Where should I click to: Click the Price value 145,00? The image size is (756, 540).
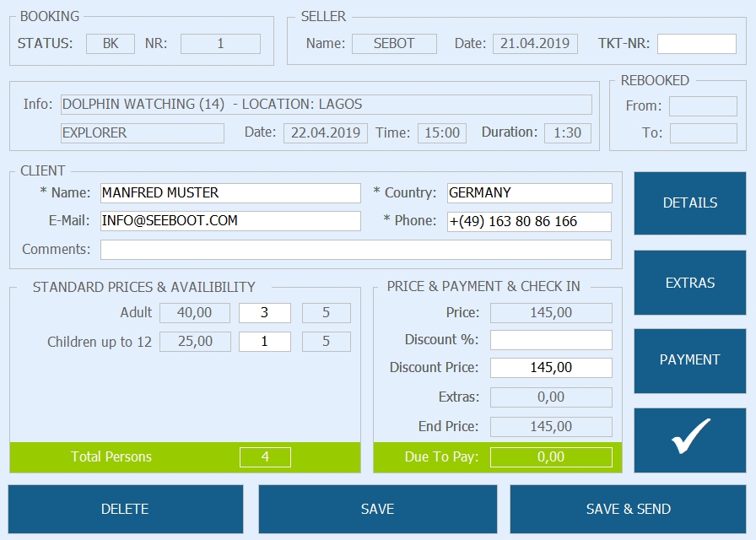point(551,313)
